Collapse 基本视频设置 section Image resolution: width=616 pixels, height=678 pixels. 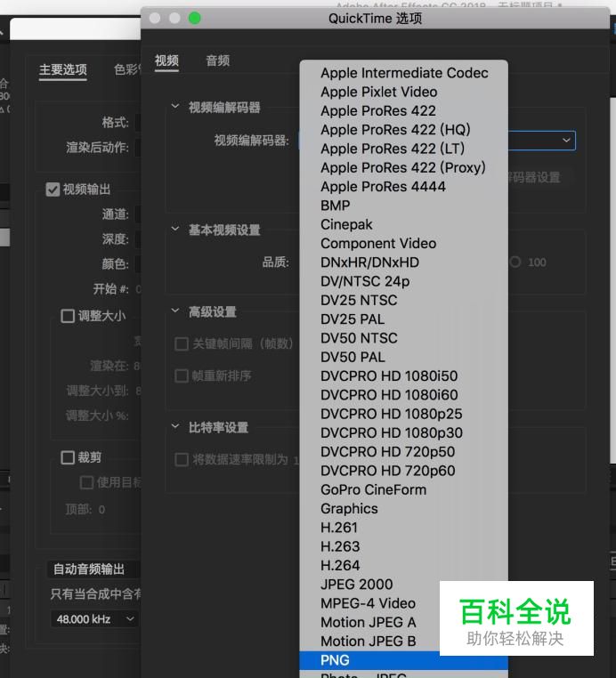175,229
